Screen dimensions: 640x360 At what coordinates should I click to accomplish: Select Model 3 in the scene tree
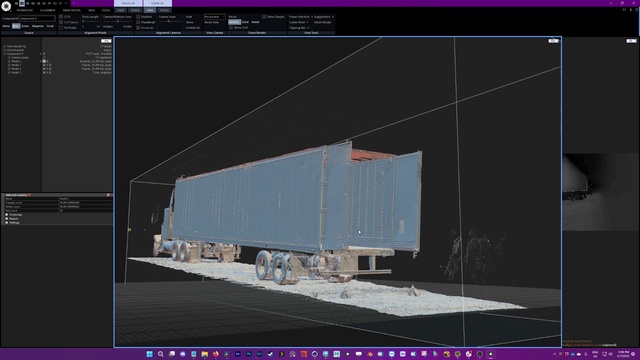pyautogui.click(x=16, y=72)
